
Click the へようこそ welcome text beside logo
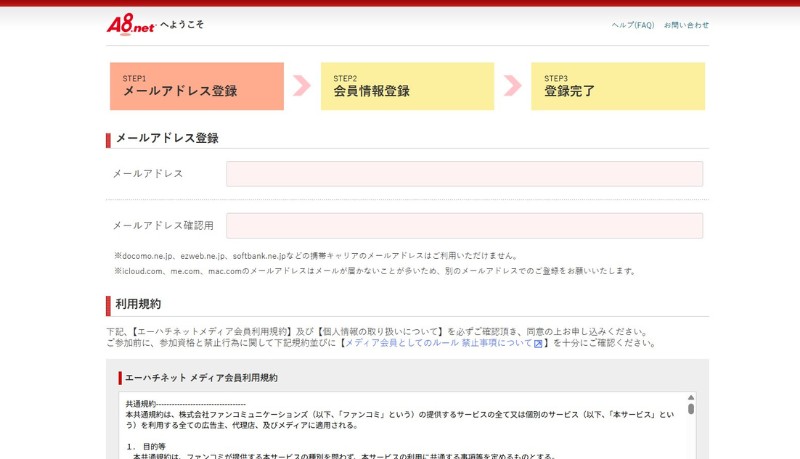(182, 24)
